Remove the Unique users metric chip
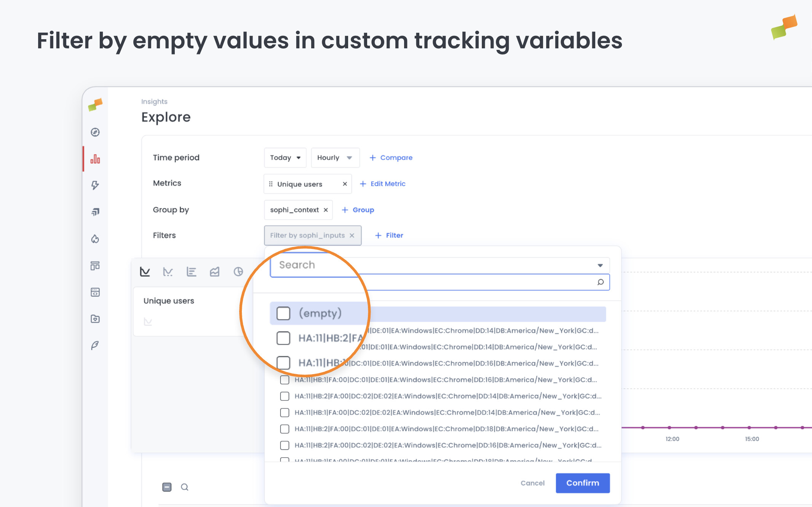Image resolution: width=812 pixels, height=507 pixels. click(344, 184)
